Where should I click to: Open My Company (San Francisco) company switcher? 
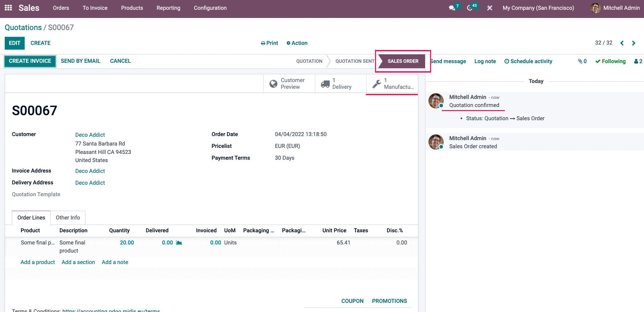click(x=538, y=8)
